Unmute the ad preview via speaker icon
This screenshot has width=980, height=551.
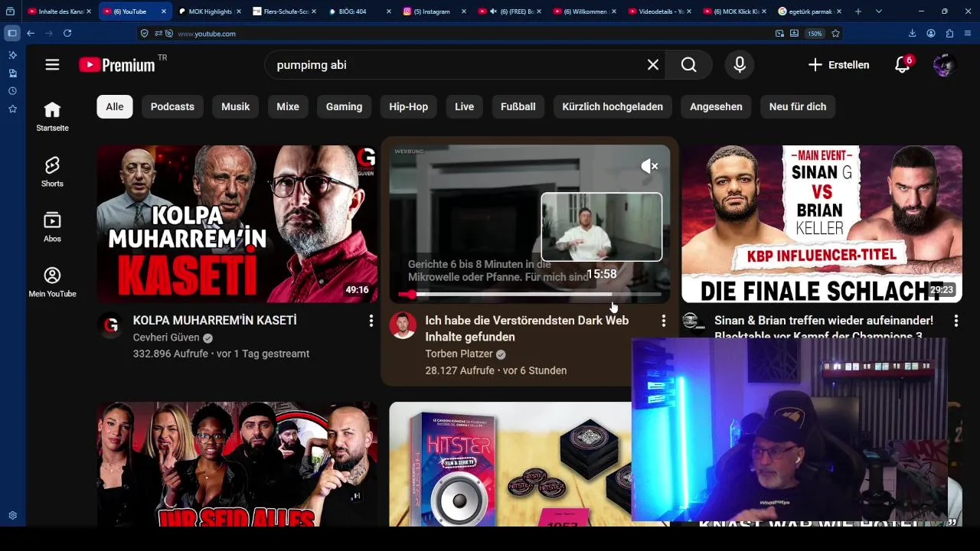pyautogui.click(x=649, y=166)
